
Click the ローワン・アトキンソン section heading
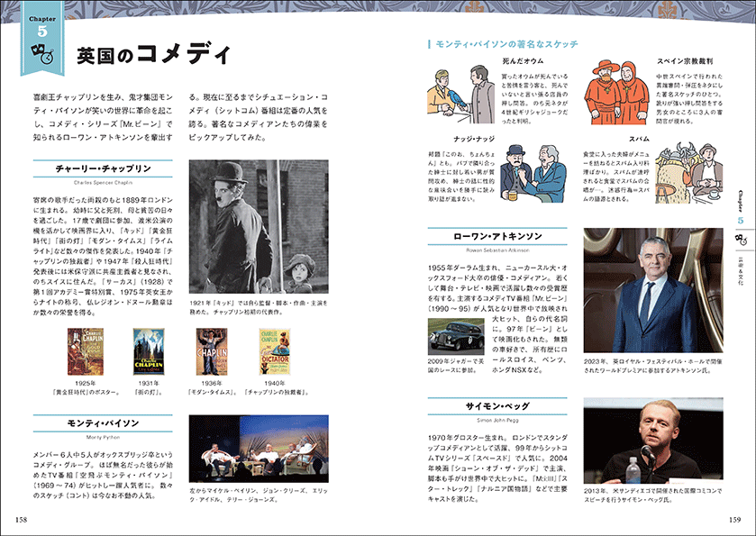tap(497, 236)
